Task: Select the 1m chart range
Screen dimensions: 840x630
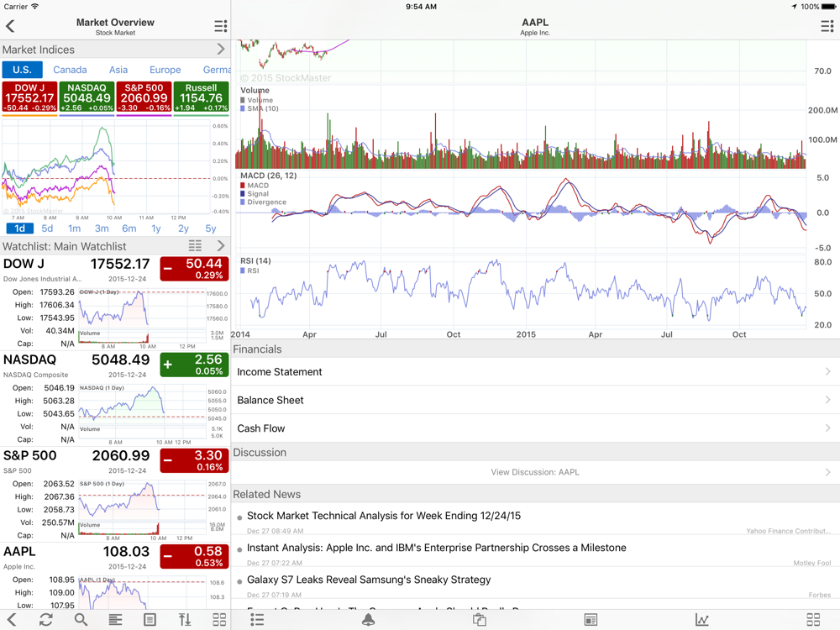Action: 75,228
